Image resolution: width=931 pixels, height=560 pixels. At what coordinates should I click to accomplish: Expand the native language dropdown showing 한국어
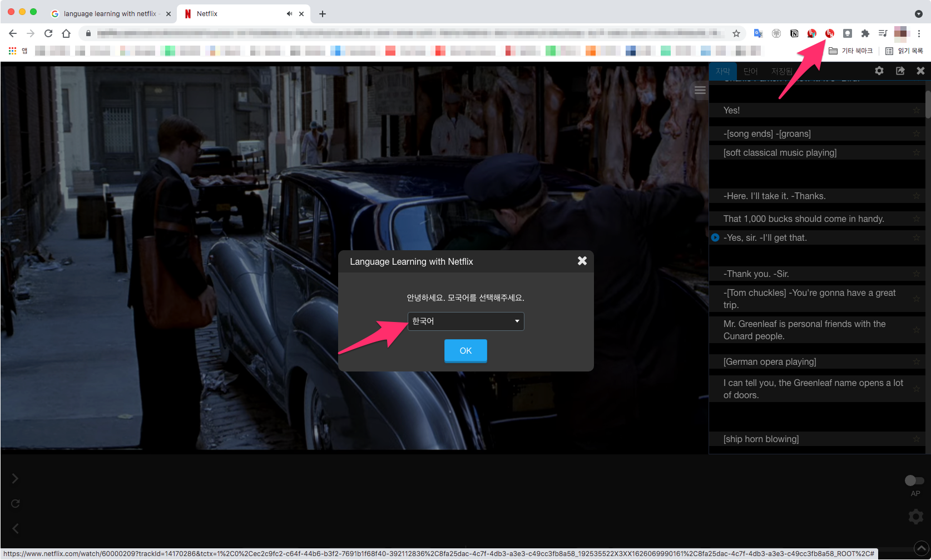pyautogui.click(x=466, y=321)
